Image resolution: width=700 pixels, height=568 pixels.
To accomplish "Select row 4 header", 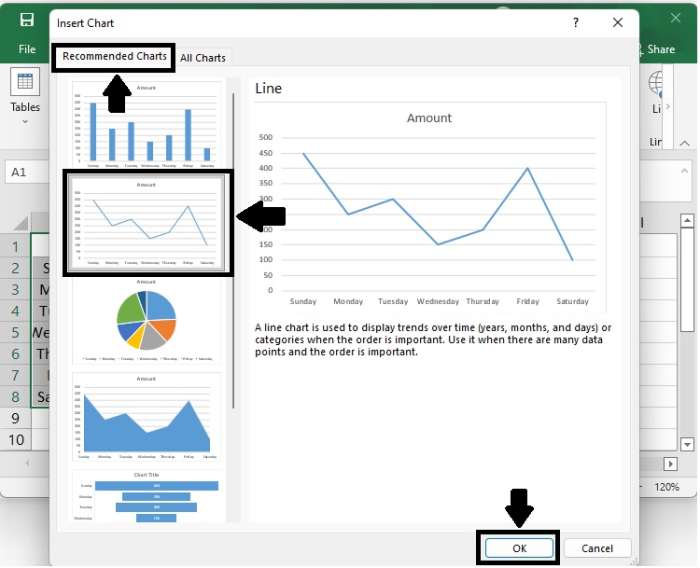I will tap(16, 311).
